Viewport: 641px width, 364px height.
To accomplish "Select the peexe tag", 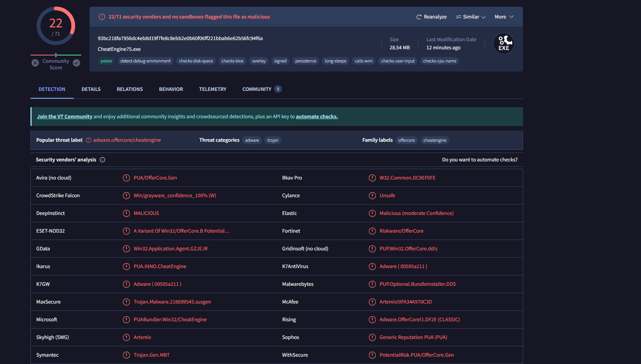I will [106, 61].
